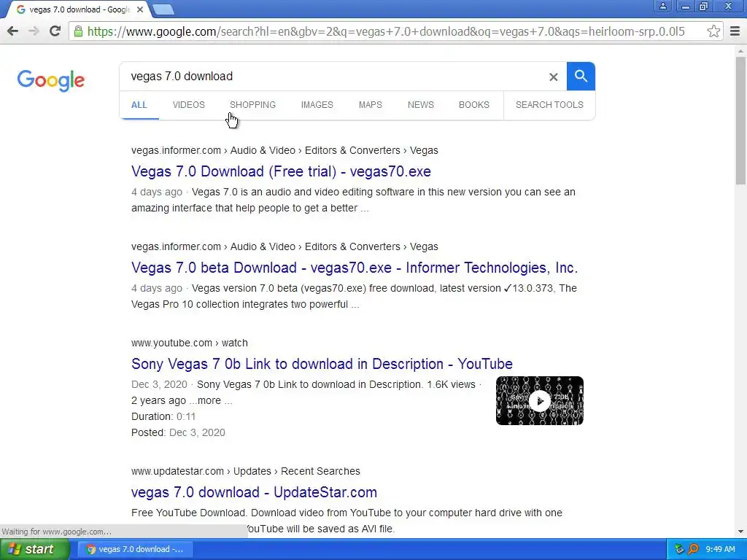Open Sony Vegas 7 0b YouTube link

tap(322, 364)
